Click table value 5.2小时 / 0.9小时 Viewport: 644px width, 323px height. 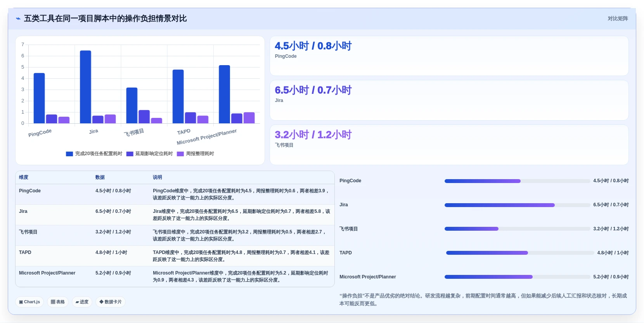113,273
